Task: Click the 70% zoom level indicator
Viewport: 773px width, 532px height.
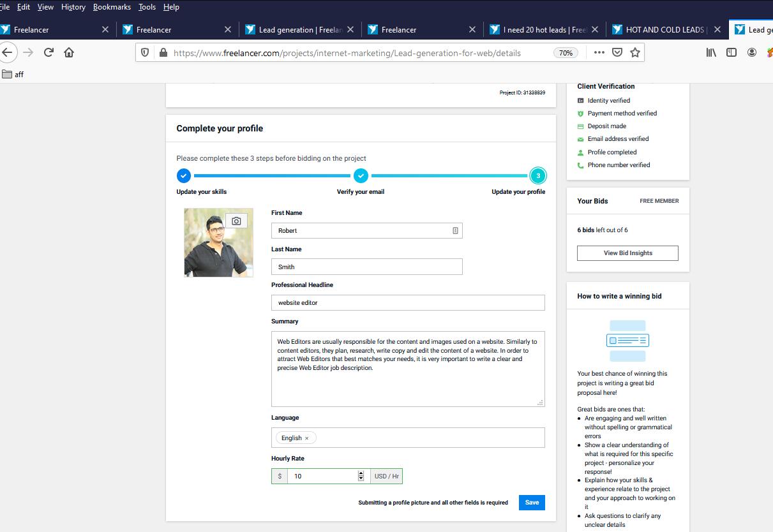Action: (566, 53)
